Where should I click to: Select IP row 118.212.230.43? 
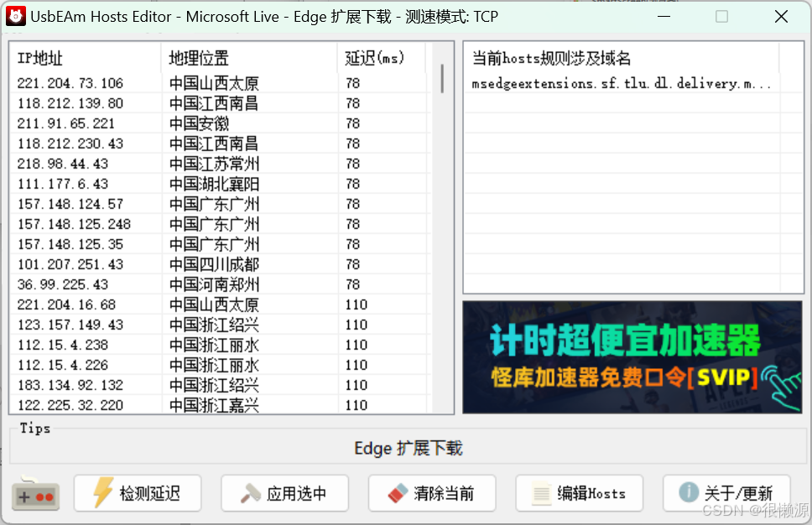220,144
